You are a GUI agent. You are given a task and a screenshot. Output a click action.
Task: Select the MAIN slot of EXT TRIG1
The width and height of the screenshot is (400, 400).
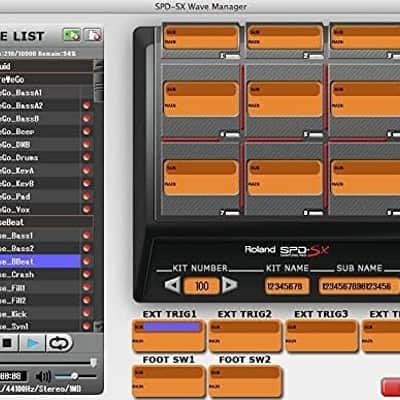click(168, 341)
